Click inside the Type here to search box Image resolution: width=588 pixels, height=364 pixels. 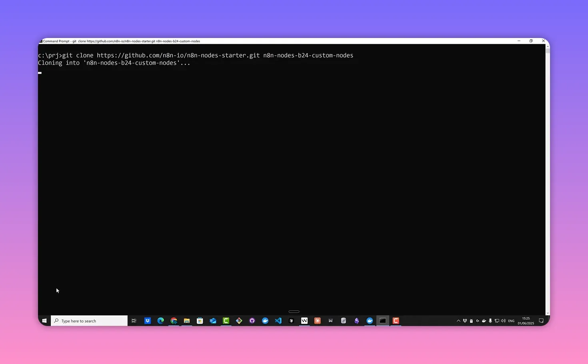[88, 320]
